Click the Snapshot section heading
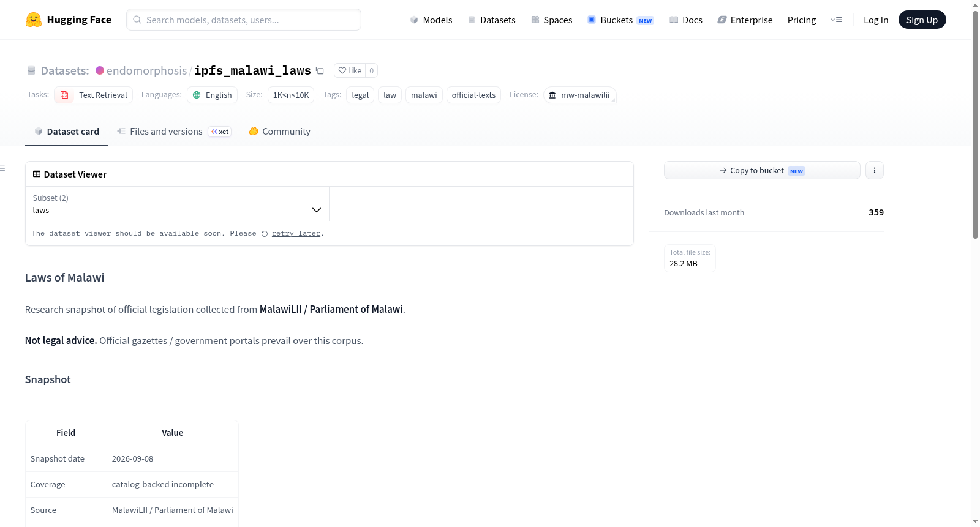The height and width of the screenshot is (527, 980). tap(48, 379)
